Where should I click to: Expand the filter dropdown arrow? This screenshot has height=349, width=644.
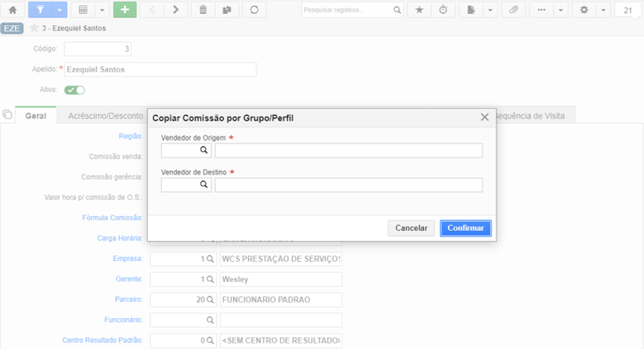[x=60, y=10]
